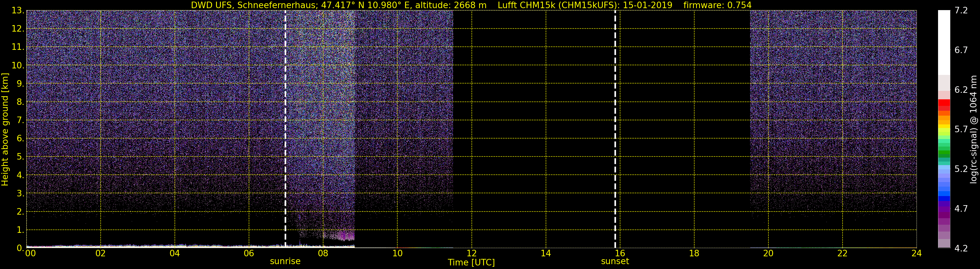Click the y-axis tick label 2.
The image size is (980, 269).
(x=20, y=211)
